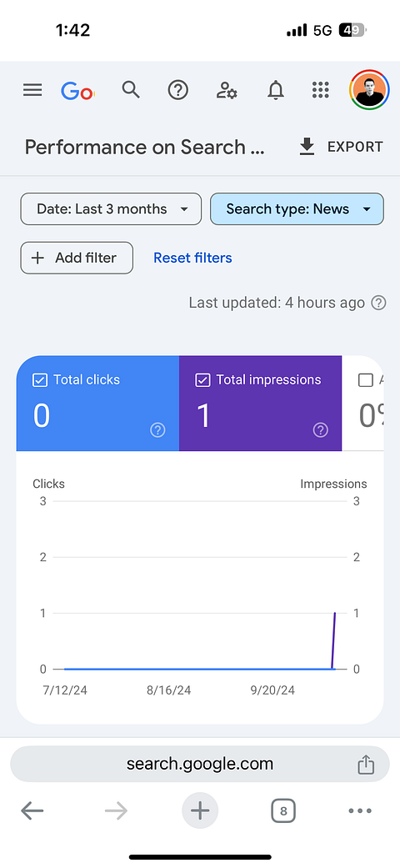Tap the info icon beside Last updated

tap(378, 303)
